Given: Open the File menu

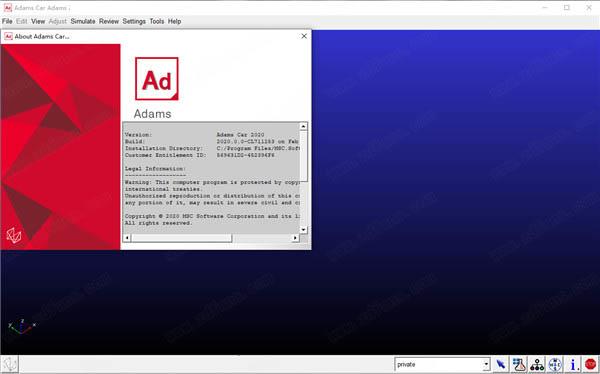Looking at the screenshot, I should pyautogui.click(x=7, y=21).
